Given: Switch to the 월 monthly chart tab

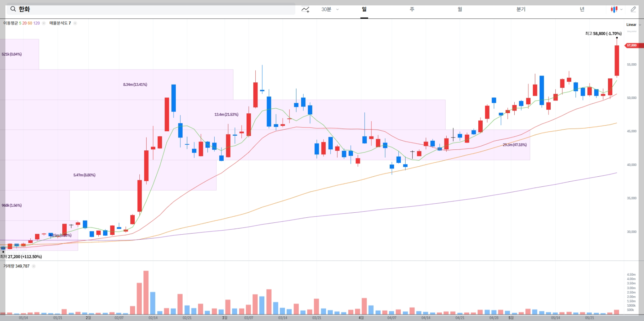Looking at the screenshot, I should click(x=460, y=9).
